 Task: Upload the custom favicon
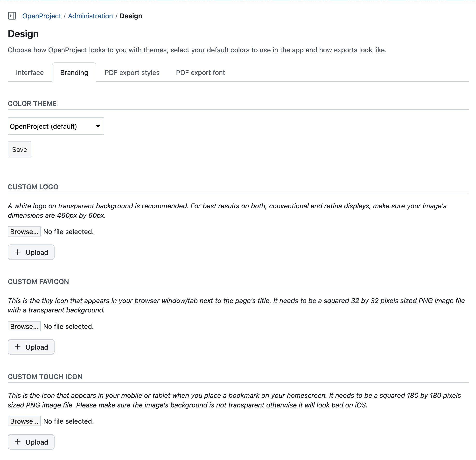[31, 347]
